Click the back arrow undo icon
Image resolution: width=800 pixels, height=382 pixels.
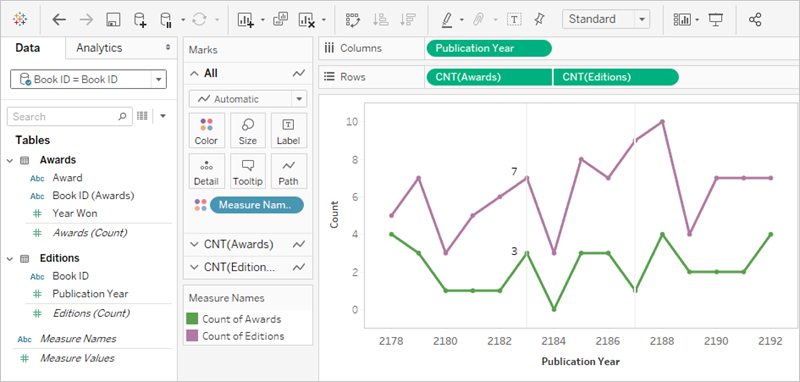pos(59,19)
